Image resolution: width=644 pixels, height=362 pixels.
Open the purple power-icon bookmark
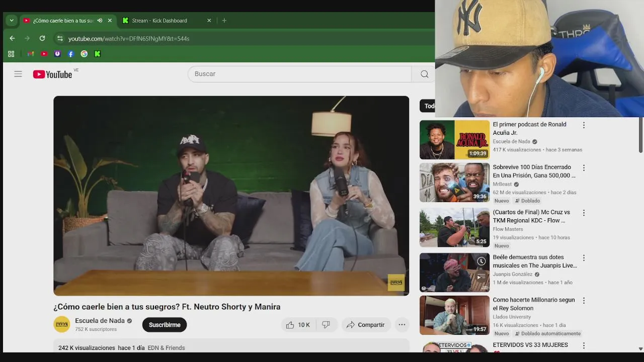[57, 54]
